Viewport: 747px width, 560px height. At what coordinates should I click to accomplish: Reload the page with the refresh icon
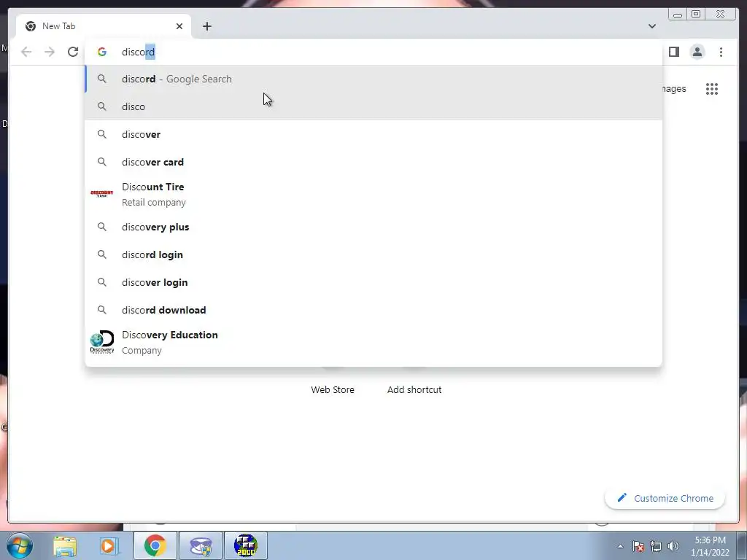click(x=73, y=52)
